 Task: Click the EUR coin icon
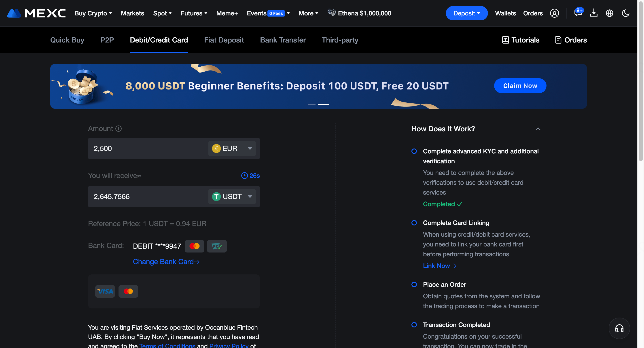point(216,149)
